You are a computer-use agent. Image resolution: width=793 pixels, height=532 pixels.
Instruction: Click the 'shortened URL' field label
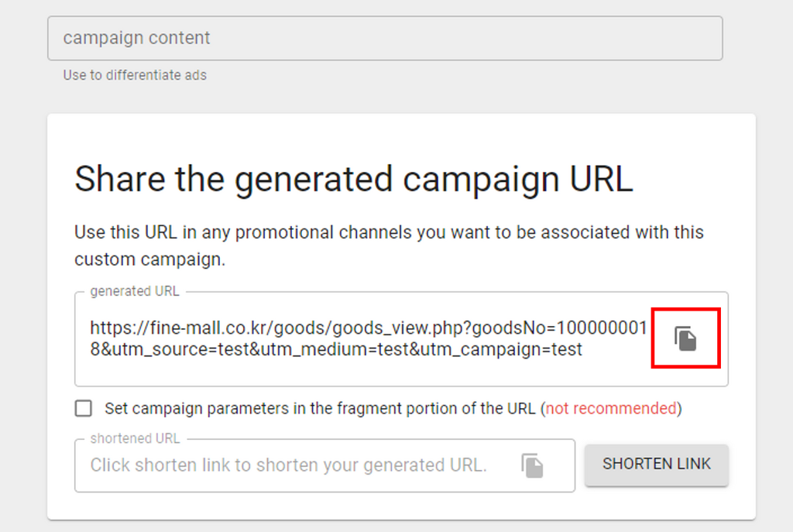[x=135, y=438]
